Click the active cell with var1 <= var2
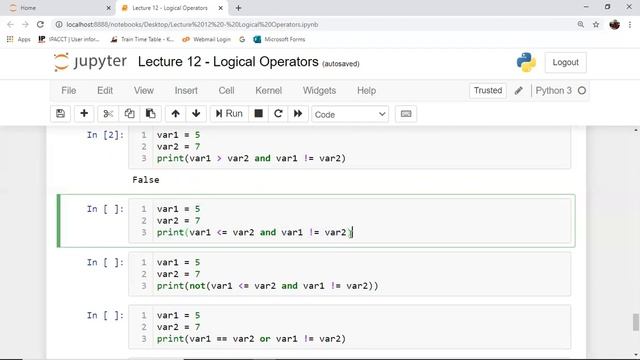 [350, 221]
